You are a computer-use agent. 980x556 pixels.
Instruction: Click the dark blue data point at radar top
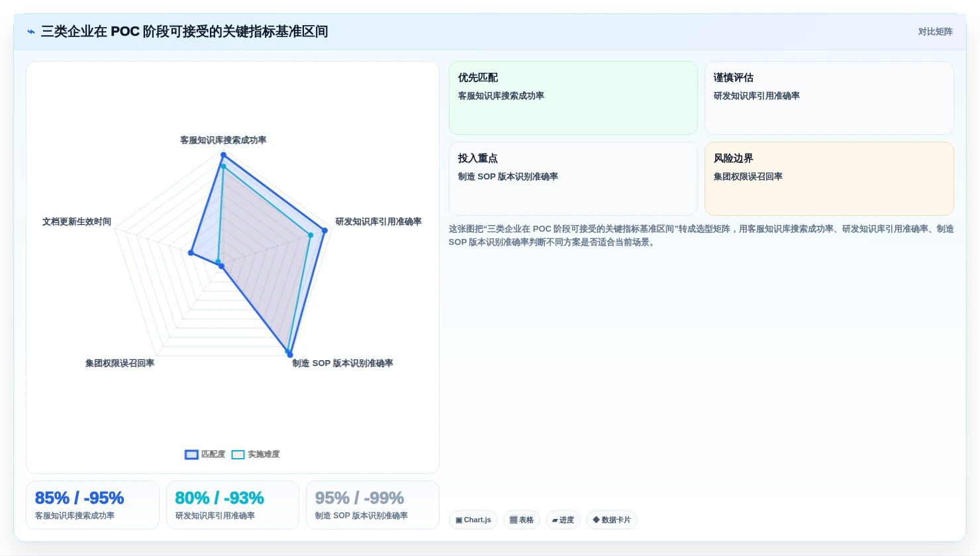(223, 155)
